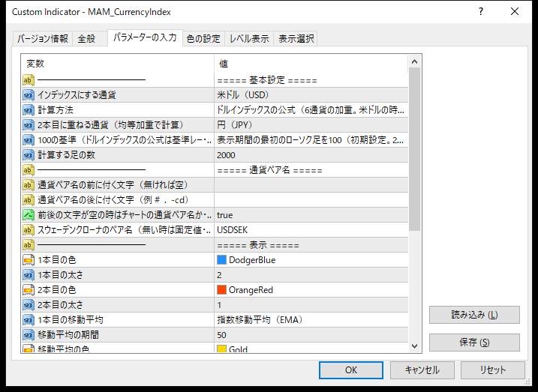Screen dimensions: 538x392
Task: Click empty value for 通貨ペア名の後に付く文字
Action: (311, 200)
